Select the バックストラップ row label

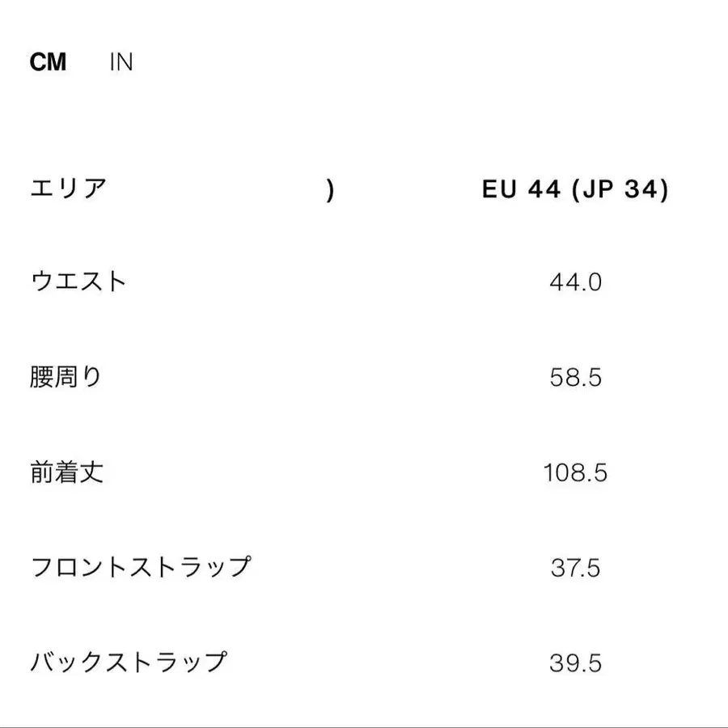click(x=129, y=662)
